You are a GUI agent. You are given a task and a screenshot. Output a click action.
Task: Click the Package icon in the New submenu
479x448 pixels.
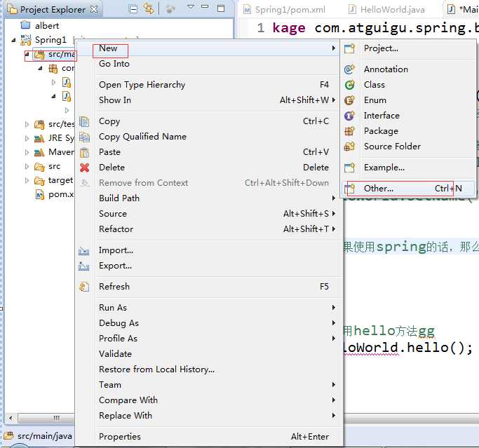pos(349,131)
